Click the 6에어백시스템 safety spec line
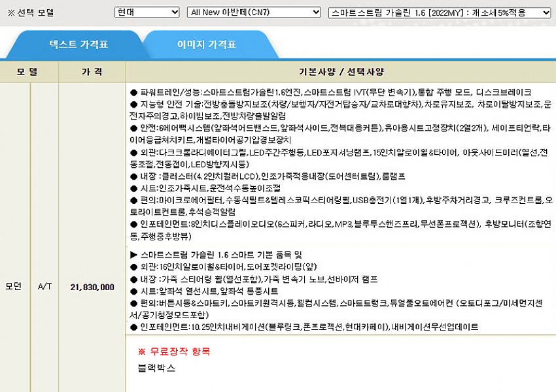 (x=340, y=128)
